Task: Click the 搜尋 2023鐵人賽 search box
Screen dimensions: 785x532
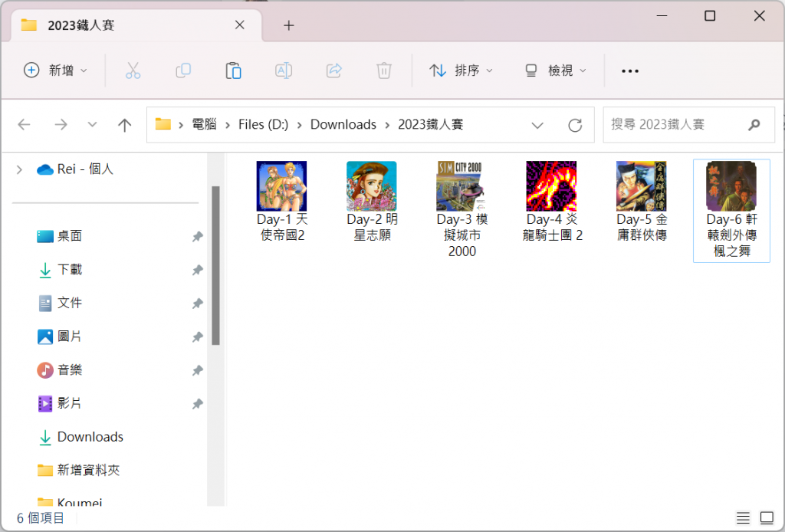Action: click(688, 125)
